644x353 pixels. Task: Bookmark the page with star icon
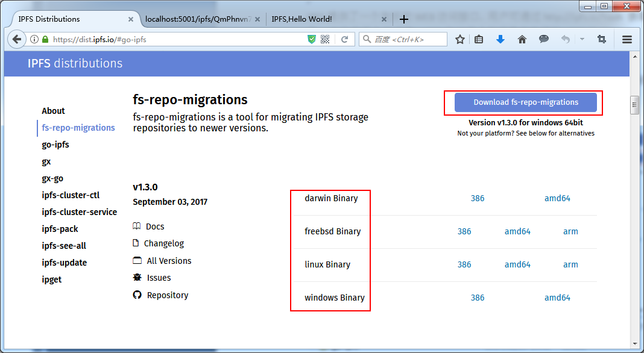[x=460, y=39]
